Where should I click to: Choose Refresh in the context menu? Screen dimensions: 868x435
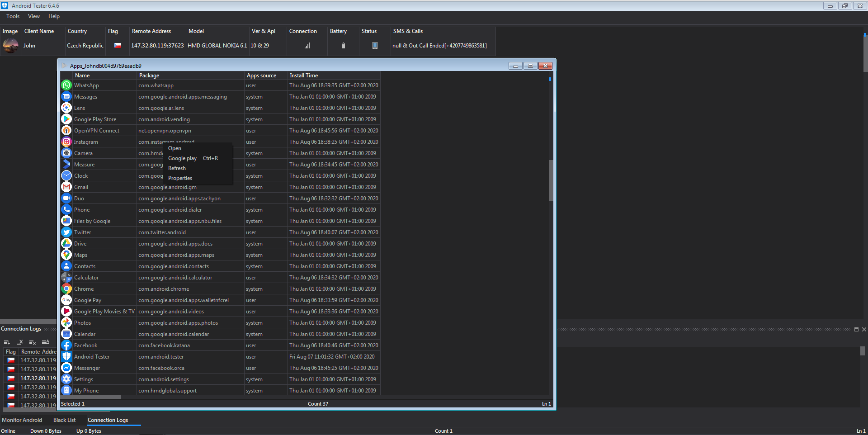(198, 168)
